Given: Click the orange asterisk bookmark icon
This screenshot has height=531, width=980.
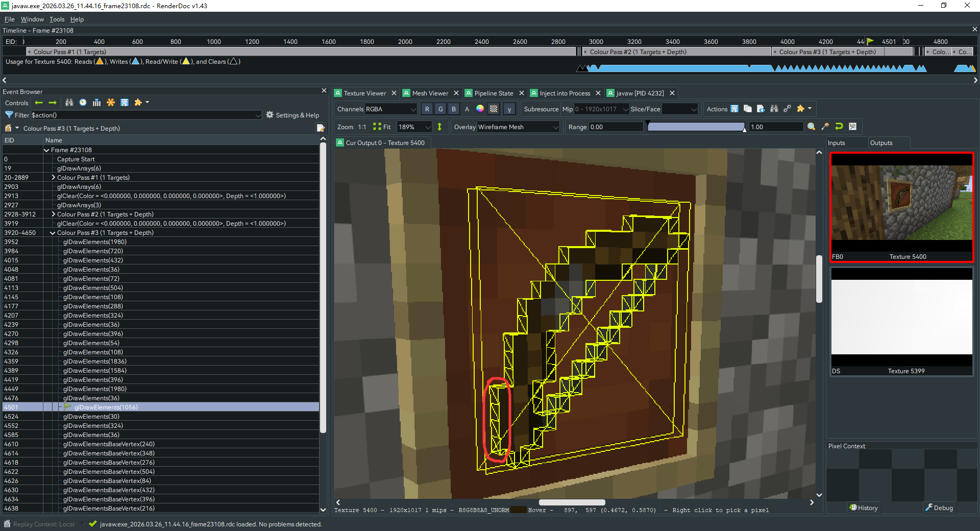Looking at the screenshot, I should [x=111, y=103].
